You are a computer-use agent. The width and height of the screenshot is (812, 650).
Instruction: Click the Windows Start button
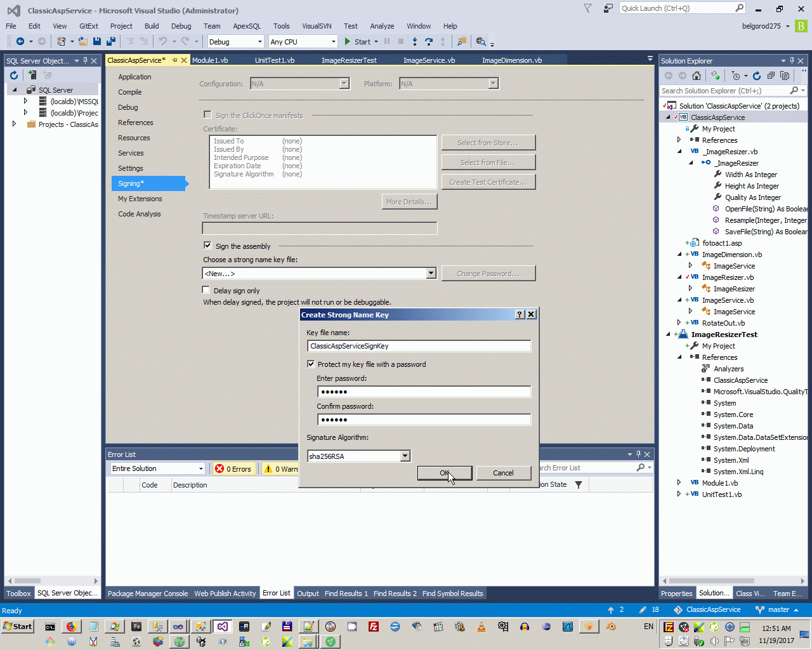pyautogui.click(x=18, y=627)
